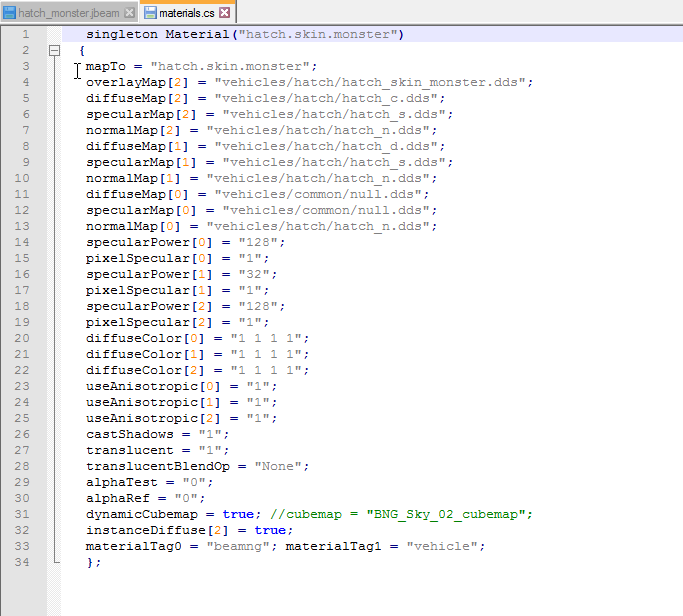Click the specularMap[2] line
The width and height of the screenshot is (683, 616).
(269, 114)
